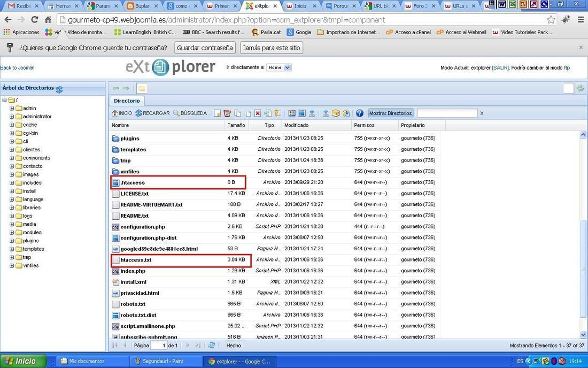The image size is (588, 368).
Task: Collapse the root directory tree node
Action: pyautogui.click(x=4, y=100)
